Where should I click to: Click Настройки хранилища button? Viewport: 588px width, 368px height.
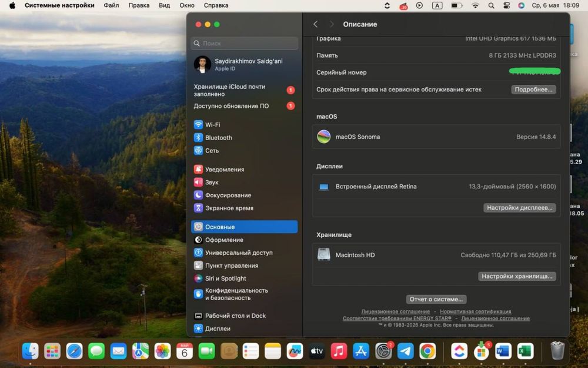tap(517, 276)
